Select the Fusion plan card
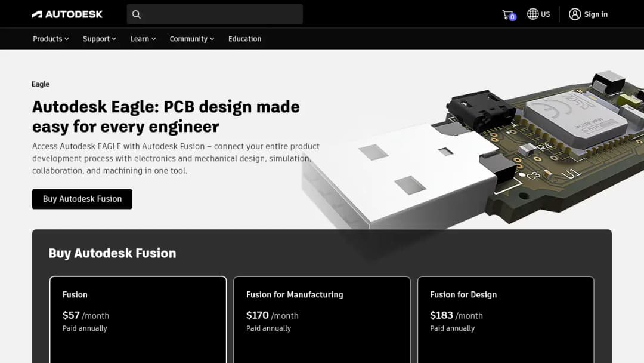The height and width of the screenshot is (363, 644). 138,320
